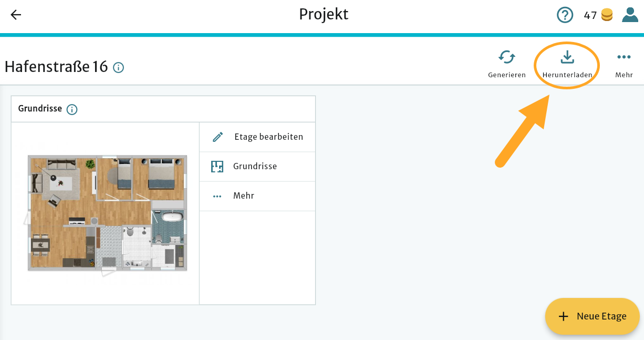Viewport: 644px width, 340px height.
Task: Click the Generieren refresh icon
Action: point(506,57)
